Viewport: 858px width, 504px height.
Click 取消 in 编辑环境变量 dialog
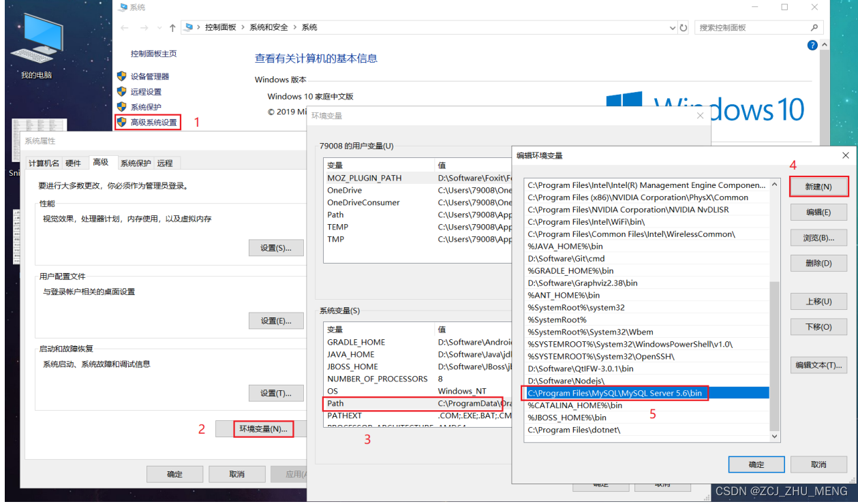pyautogui.click(x=818, y=464)
